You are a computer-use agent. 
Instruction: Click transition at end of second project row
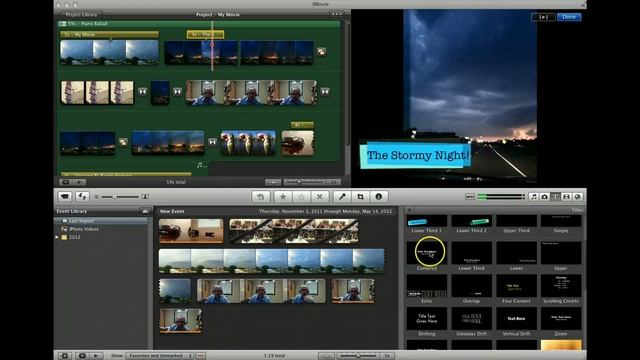325,92
